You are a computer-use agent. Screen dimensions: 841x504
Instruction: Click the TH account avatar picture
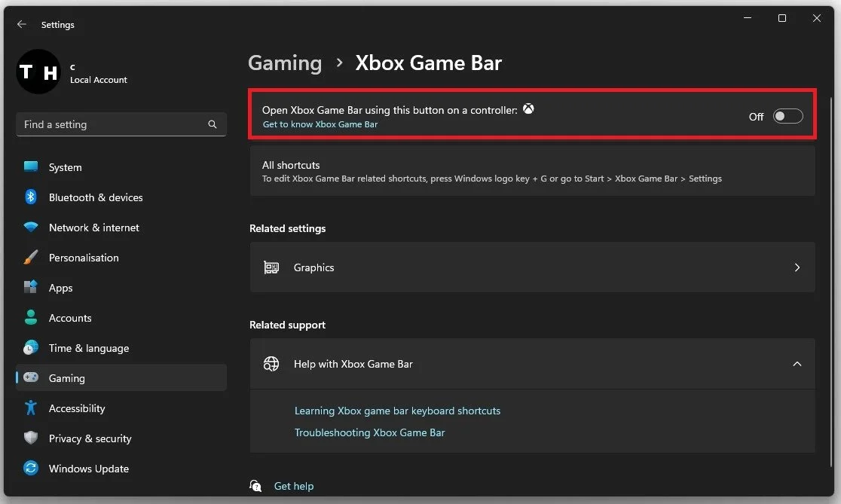[38, 72]
